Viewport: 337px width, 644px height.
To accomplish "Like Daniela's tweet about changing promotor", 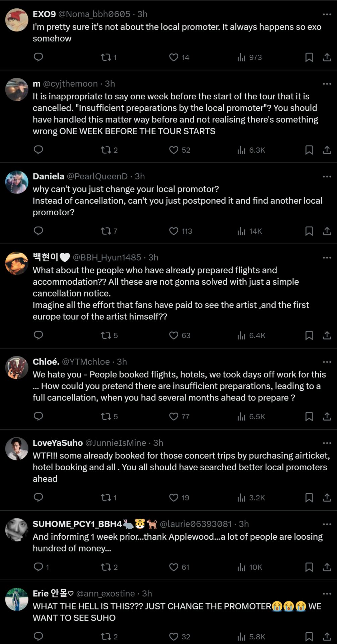I will [x=174, y=231].
